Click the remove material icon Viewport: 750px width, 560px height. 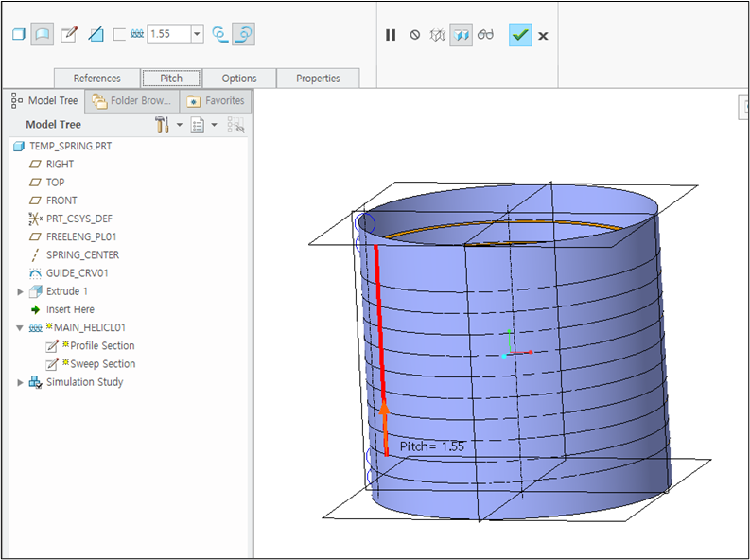tap(96, 34)
